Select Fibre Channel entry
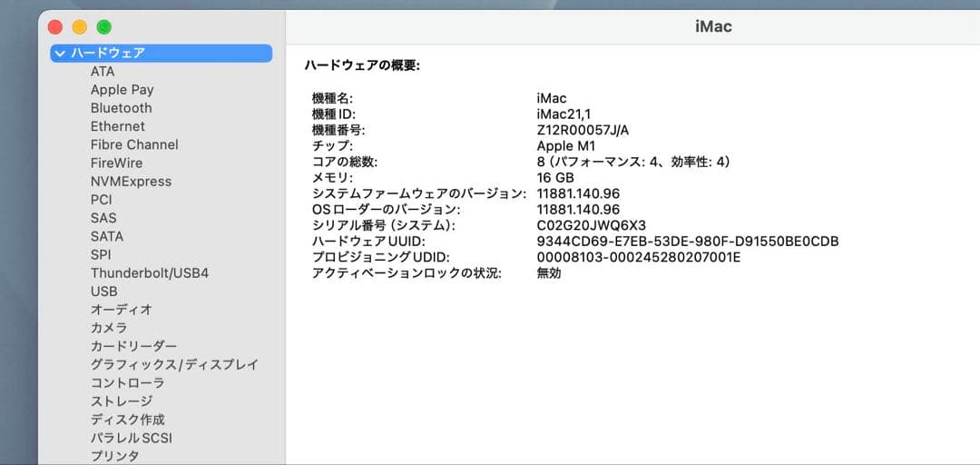This screenshot has width=980, height=465. pyautogui.click(x=134, y=144)
